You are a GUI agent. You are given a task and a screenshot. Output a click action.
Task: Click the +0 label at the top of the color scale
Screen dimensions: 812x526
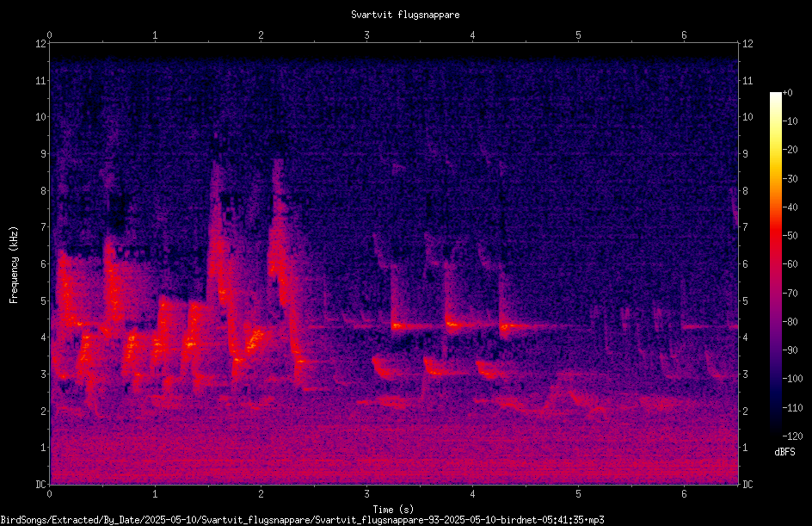point(788,93)
